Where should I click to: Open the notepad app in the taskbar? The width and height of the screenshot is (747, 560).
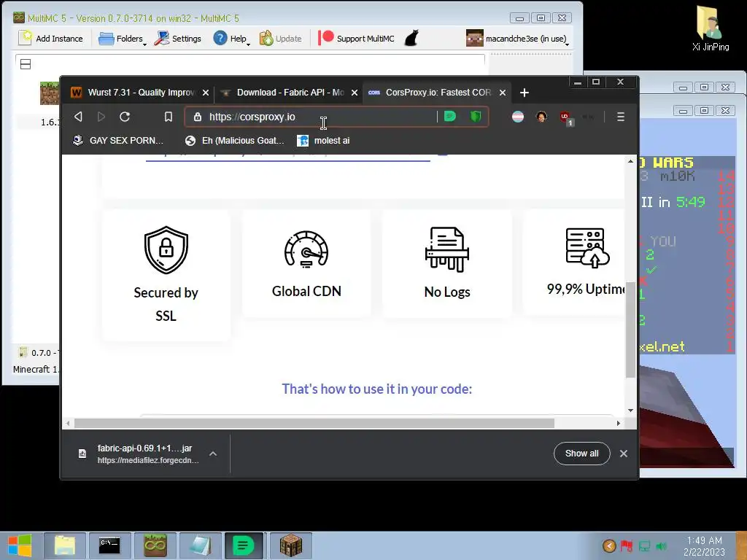(200, 545)
